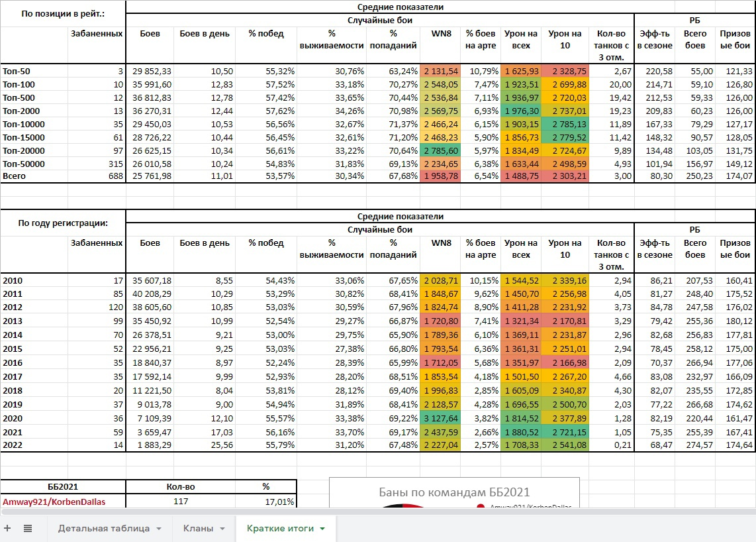Click cell 10,15% arty battles in 2010 row
Viewport: 756px width, 542px height.
click(481, 280)
